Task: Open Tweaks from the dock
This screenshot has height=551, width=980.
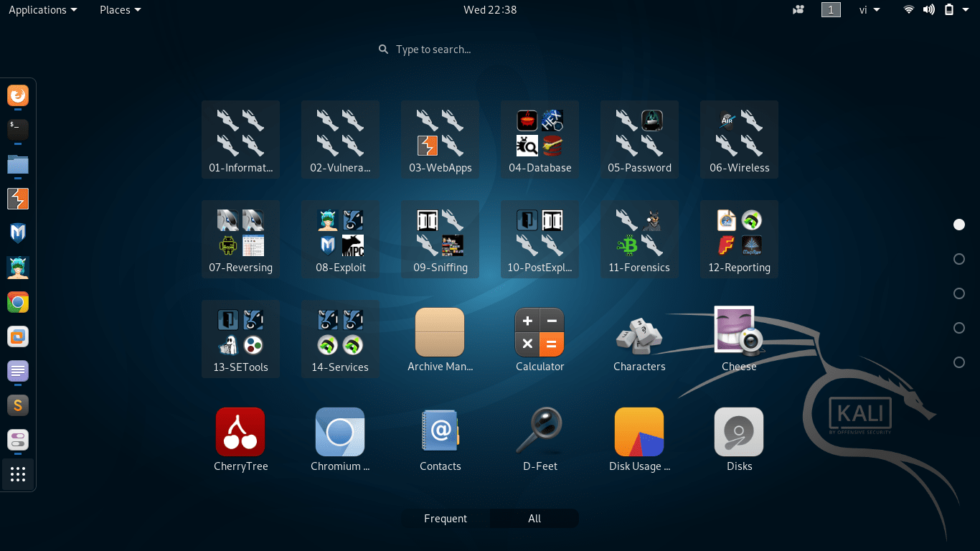Action: point(18,440)
